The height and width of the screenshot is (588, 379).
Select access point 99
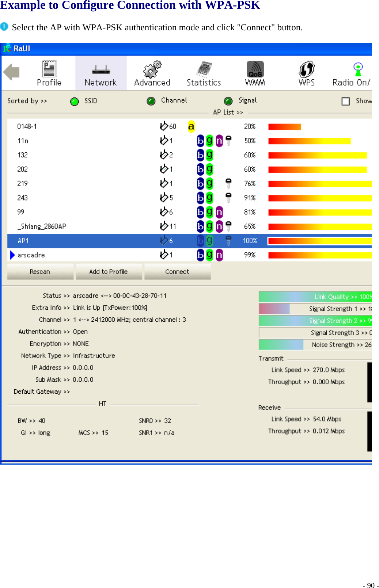190,212
